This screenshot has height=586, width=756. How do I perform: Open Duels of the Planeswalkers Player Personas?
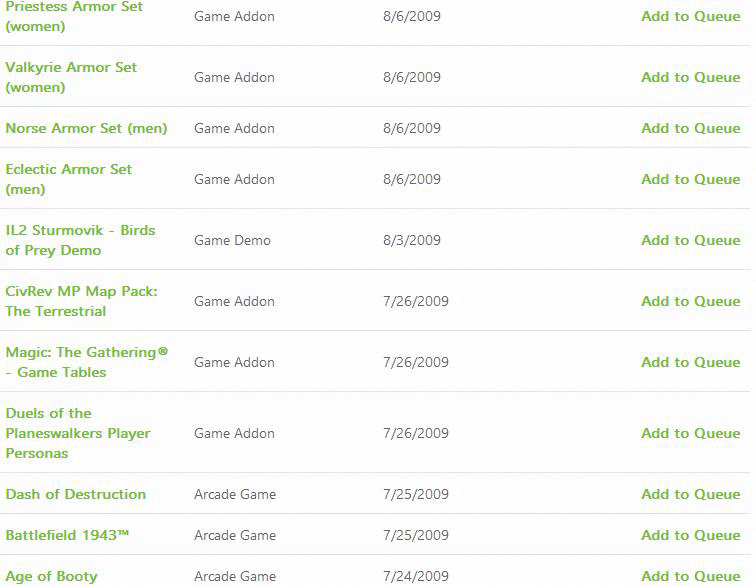click(x=78, y=433)
